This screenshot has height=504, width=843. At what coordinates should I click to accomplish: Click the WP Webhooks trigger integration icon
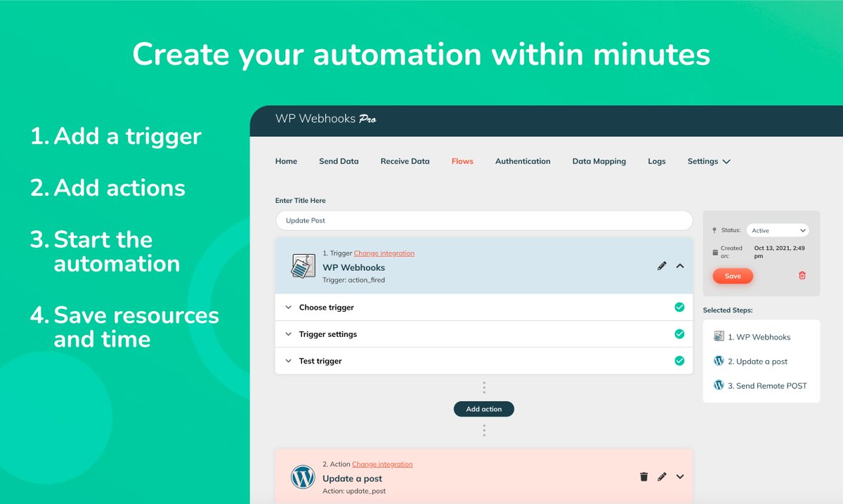pos(303,266)
